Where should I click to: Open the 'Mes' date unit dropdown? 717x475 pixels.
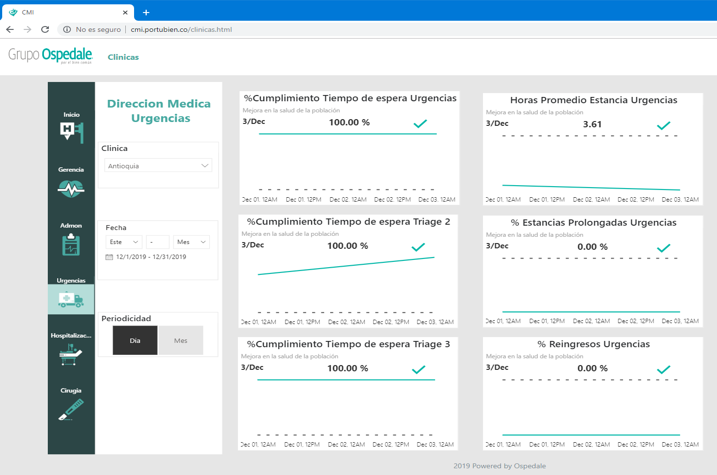191,242
